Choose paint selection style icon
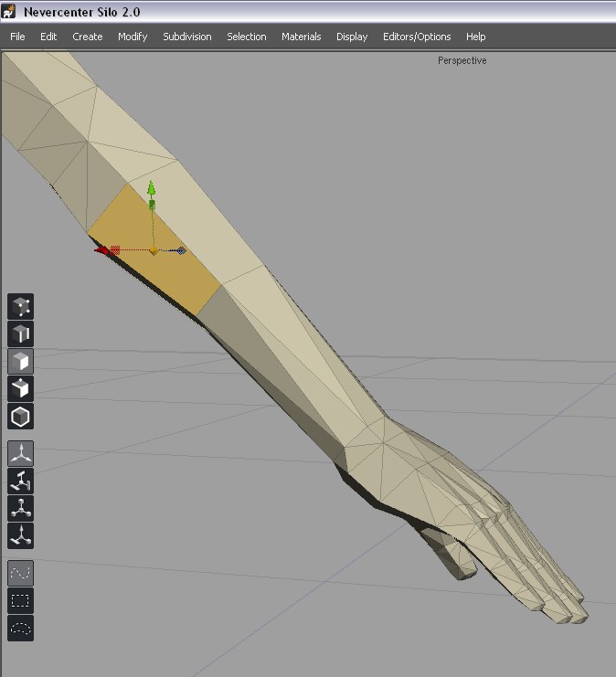 pyautogui.click(x=21, y=573)
